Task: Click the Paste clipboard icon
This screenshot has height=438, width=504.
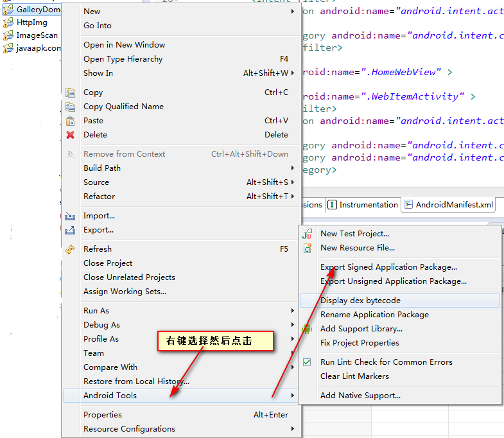Action: pyautogui.click(x=71, y=121)
